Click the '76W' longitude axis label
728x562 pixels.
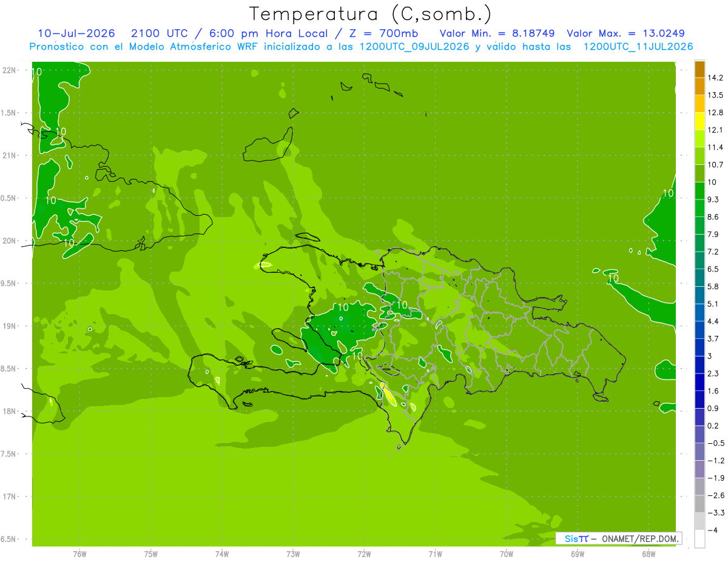click(x=79, y=554)
